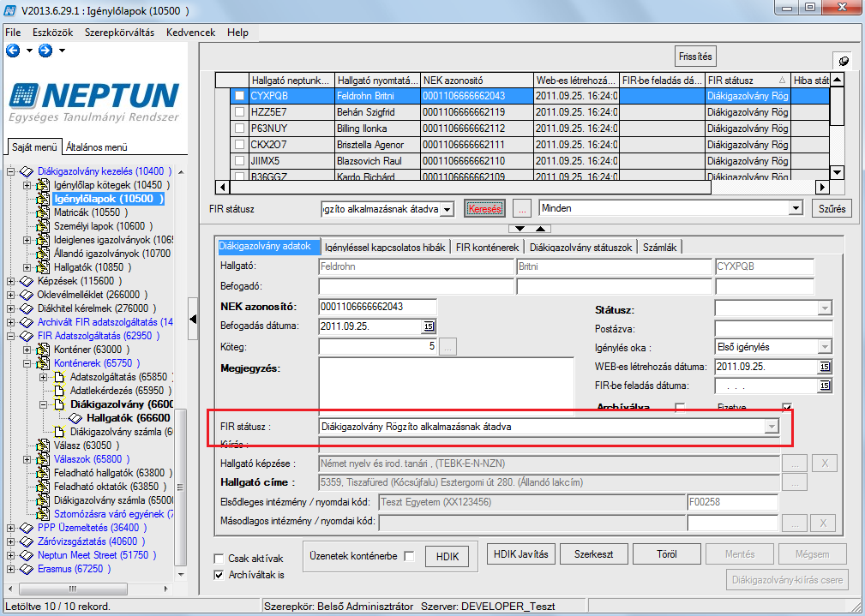Open Válaszok (65800) tree item
The width and height of the screenshot is (865, 616).
pyautogui.click(x=92, y=459)
